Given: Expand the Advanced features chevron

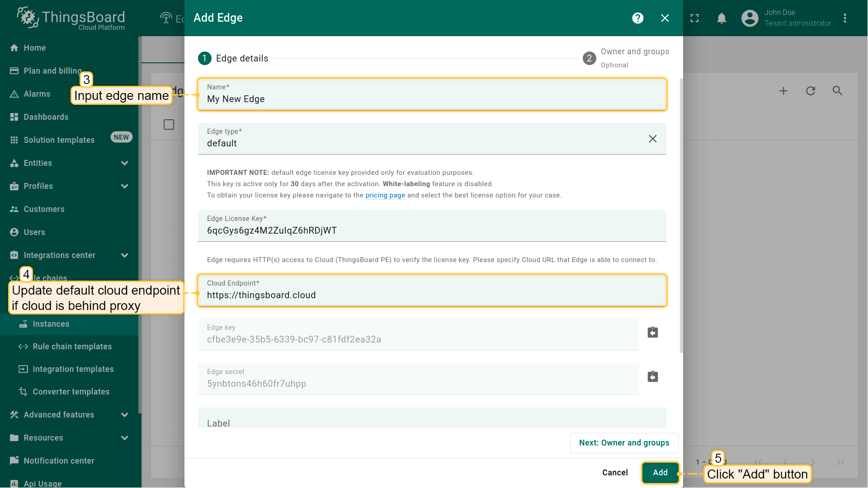Looking at the screenshot, I should (125, 415).
